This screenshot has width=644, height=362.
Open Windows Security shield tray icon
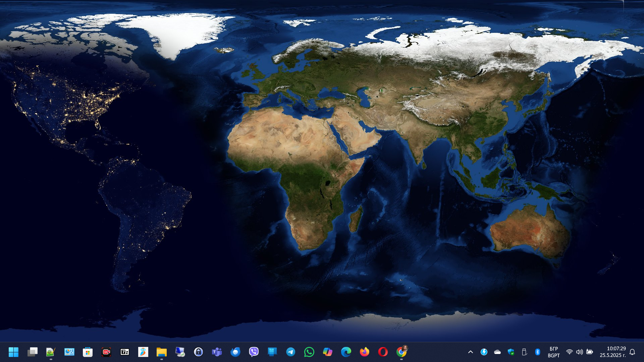click(x=511, y=352)
